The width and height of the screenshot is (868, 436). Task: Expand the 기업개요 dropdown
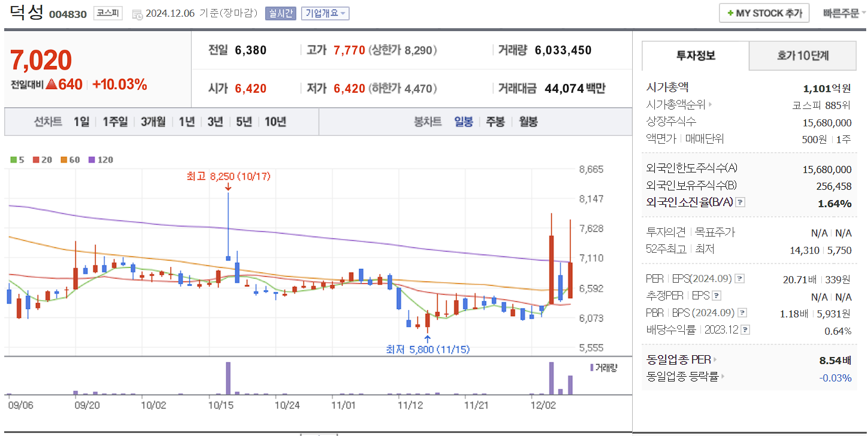click(325, 13)
